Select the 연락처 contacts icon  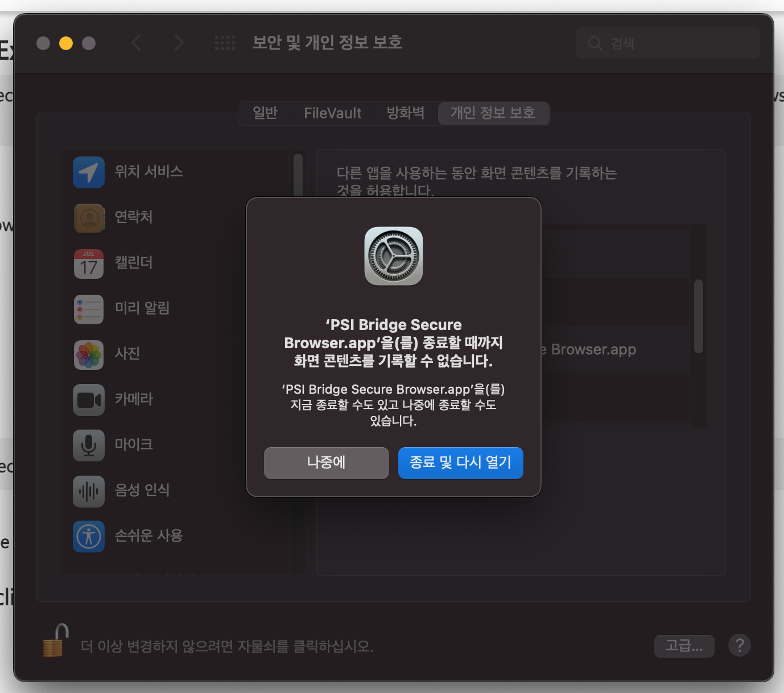coord(89,218)
